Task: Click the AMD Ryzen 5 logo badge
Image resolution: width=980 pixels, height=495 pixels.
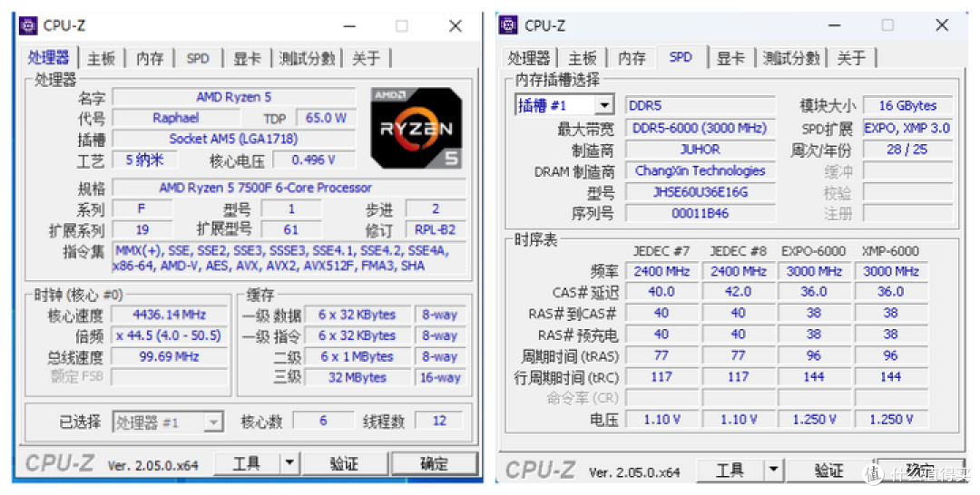Action: 416,128
